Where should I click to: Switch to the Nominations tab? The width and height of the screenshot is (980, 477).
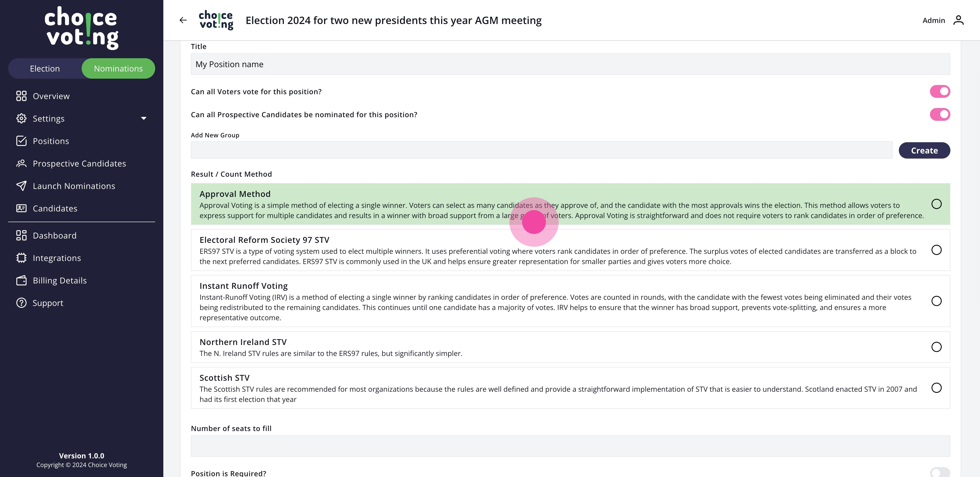pyautogui.click(x=118, y=68)
